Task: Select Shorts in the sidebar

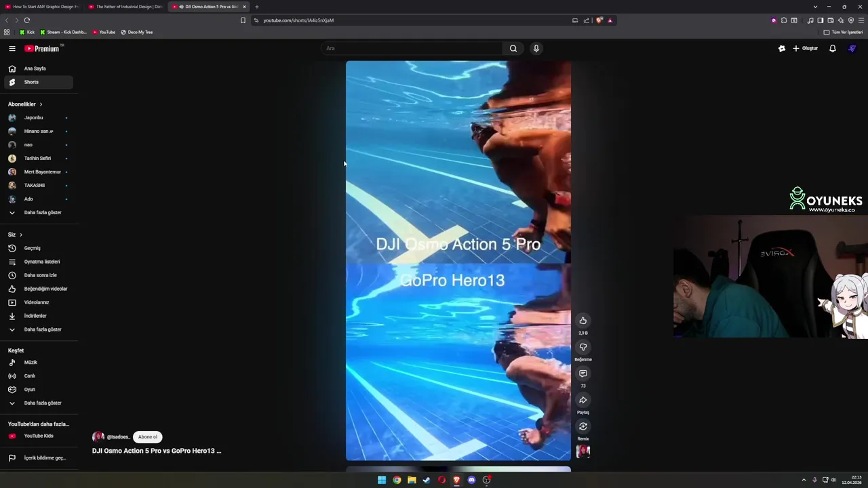Action: click(39, 82)
